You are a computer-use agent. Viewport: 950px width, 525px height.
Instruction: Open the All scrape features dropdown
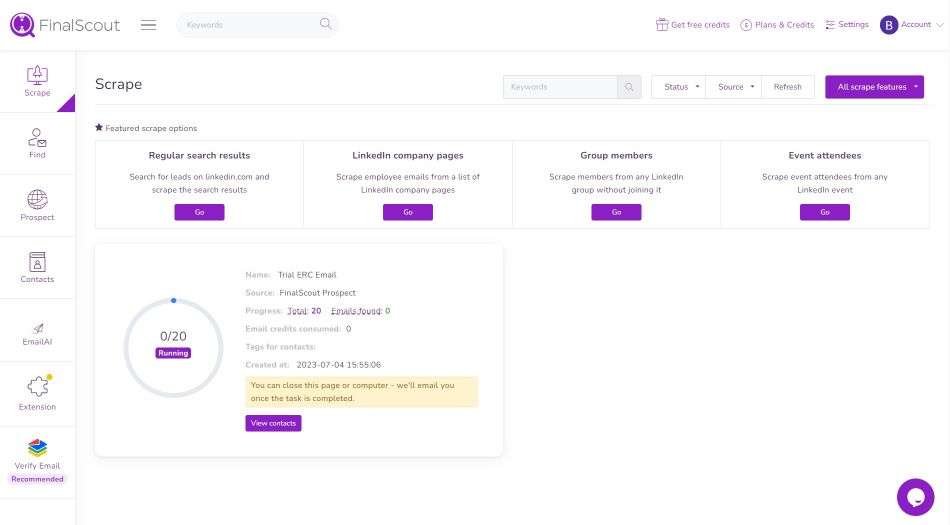pos(874,87)
